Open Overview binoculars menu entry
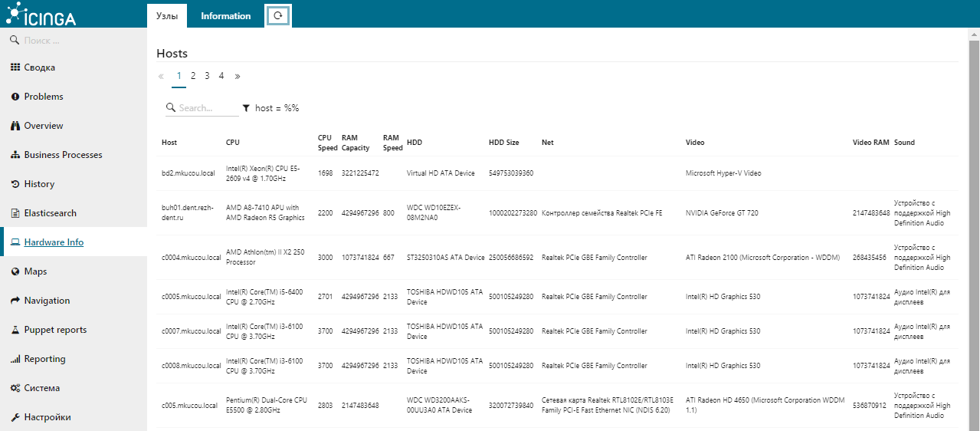Image resolution: width=980 pixels, height=431 pixels. tap(43, 126)
